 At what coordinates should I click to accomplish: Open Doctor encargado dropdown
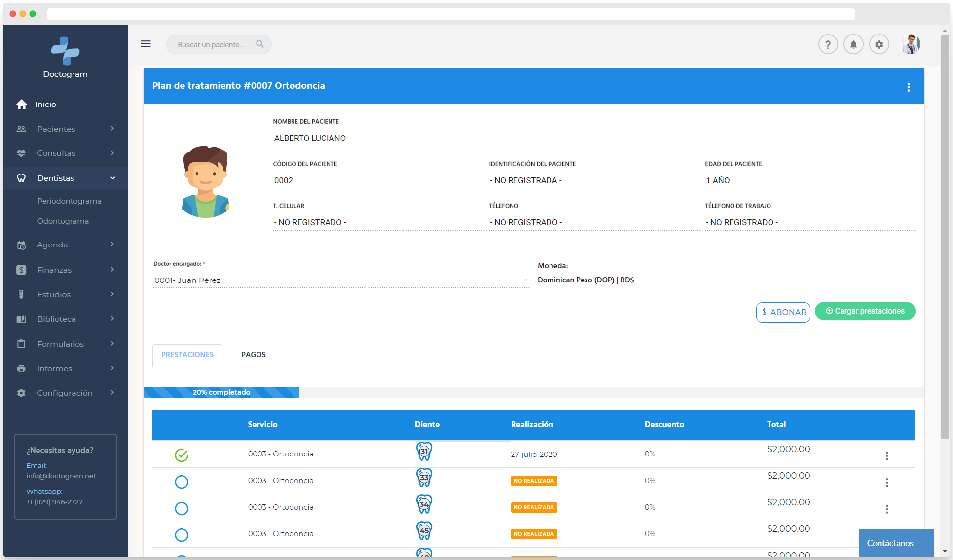(340, 280)
